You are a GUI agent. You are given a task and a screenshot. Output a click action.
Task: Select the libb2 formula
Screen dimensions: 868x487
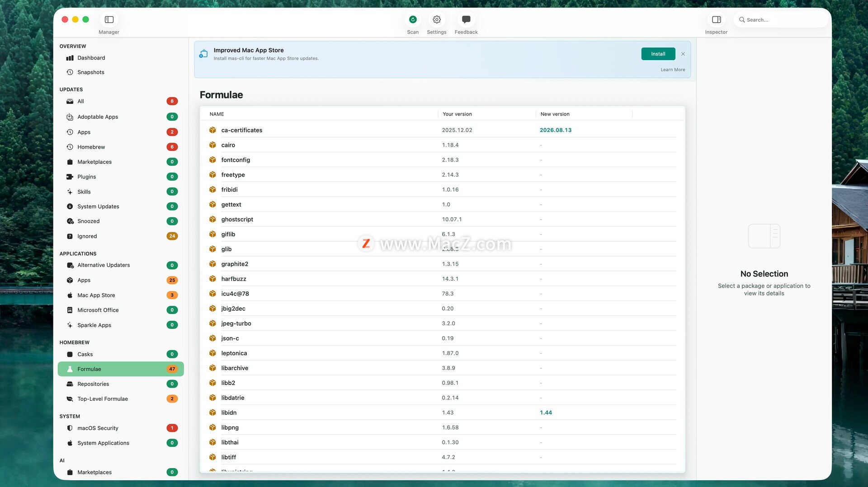[x=443, y=383]
